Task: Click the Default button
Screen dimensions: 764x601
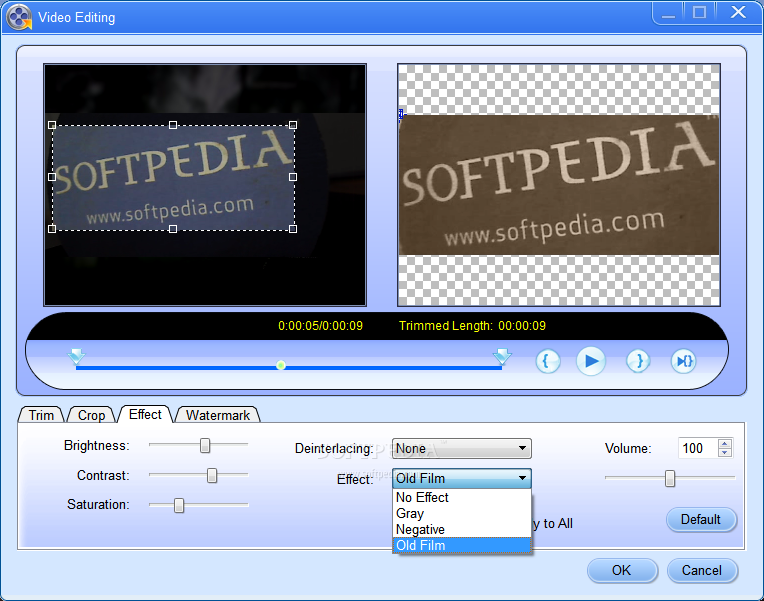Action: (701, 520)
